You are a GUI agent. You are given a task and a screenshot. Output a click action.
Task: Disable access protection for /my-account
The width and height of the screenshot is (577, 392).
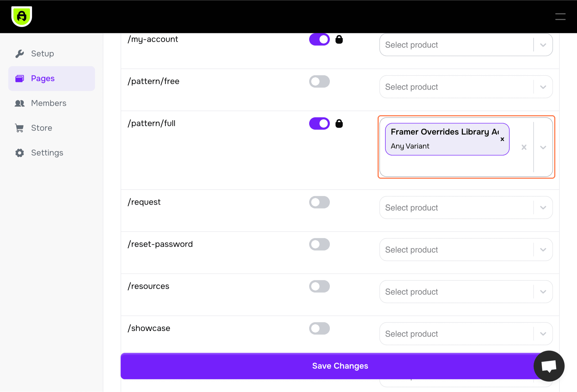pyautogui.click(x=319, y=39)
